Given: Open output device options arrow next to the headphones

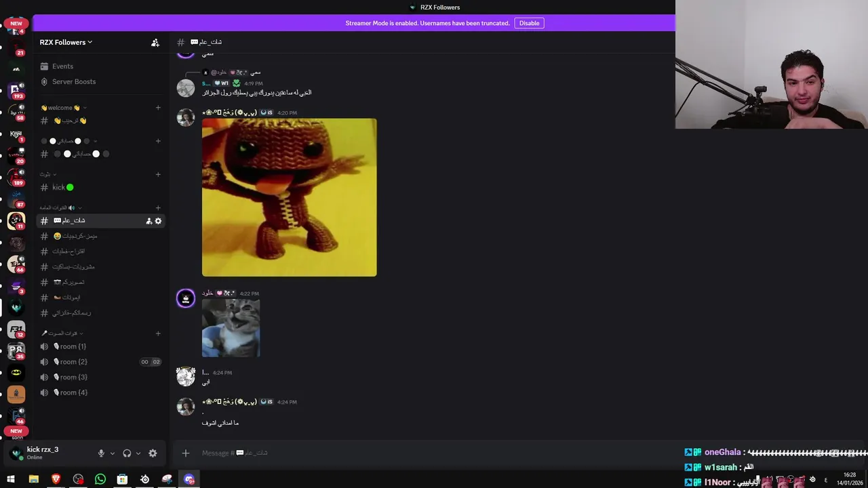Looking at the screenshot, I should (x=138, y=453).
